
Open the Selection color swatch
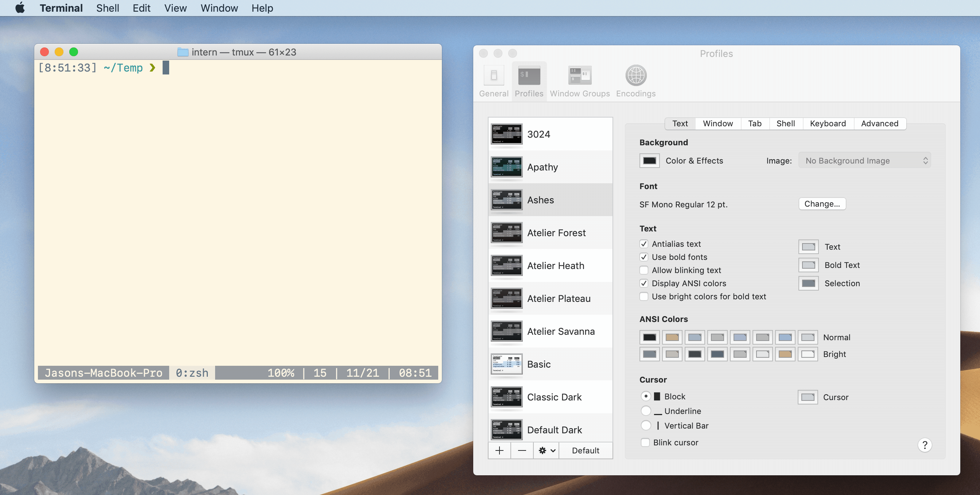808,283
